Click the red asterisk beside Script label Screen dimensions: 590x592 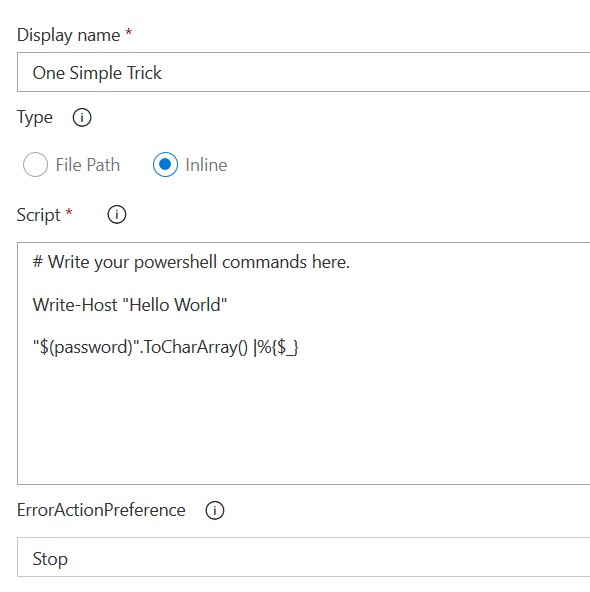pyautogui.click(x=69, y=211)
